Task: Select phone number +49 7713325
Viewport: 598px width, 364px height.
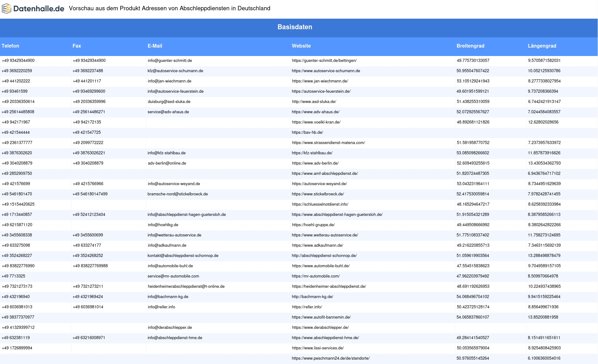Action: (x=13, y=276)
